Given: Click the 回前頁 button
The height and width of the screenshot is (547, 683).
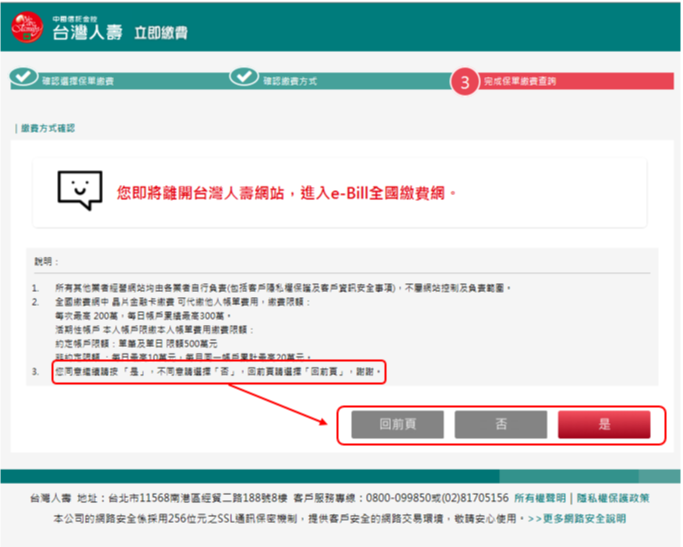Looking at the screenshot, I should click(398, 424).
